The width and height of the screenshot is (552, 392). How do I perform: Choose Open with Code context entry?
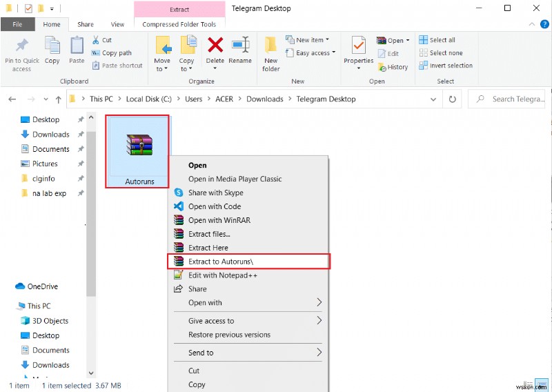tap(248, 206)
